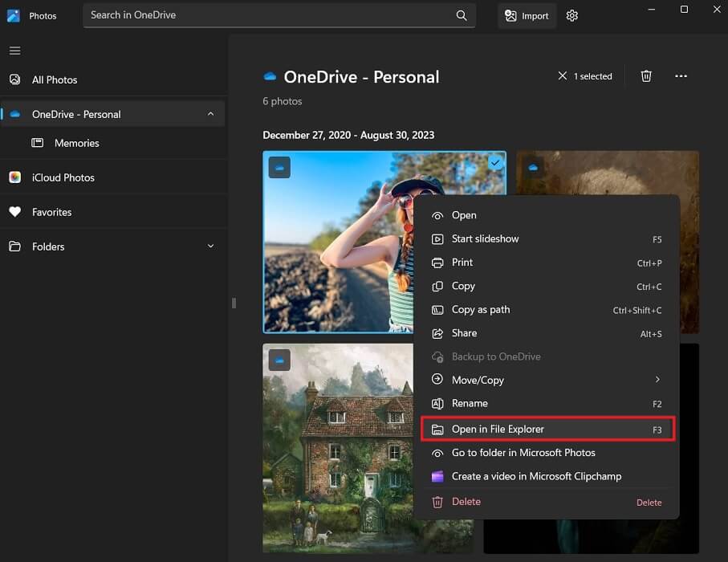The height and width of the screenshot is (562, 728).
Task: Select iCloud Photos in the sidebar
Action: (x=61, y=177)
